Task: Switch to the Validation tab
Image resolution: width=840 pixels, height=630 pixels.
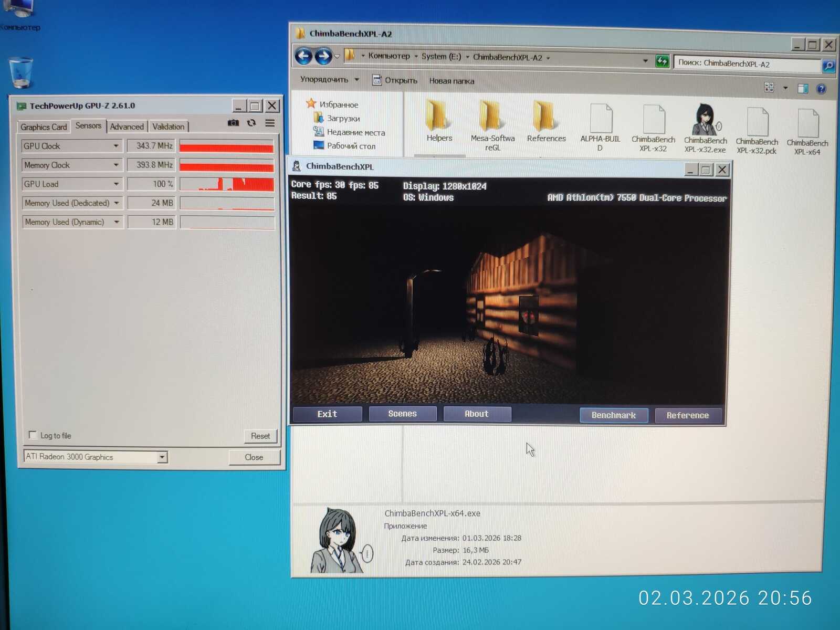Action: point(169,127)
